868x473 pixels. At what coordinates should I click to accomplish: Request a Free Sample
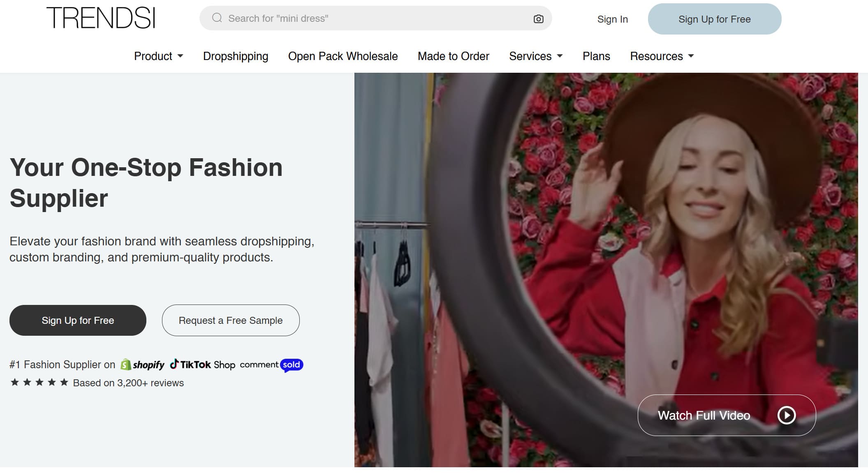[x=231, y=320]
